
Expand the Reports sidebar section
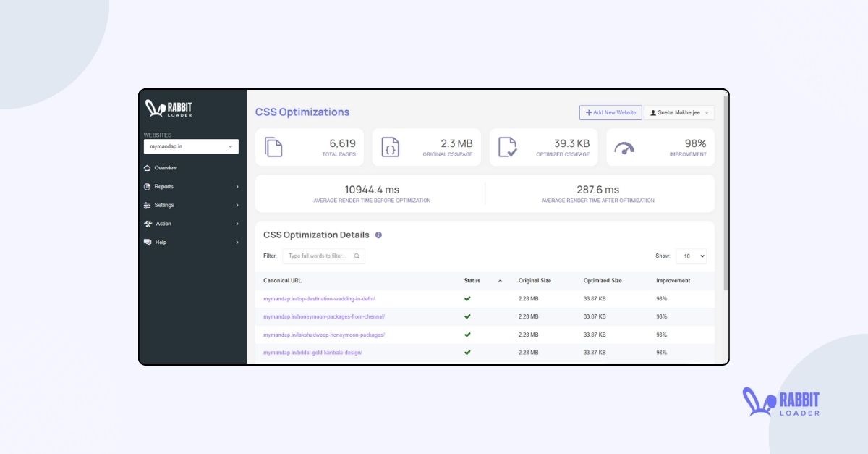[x=237, y=186]
